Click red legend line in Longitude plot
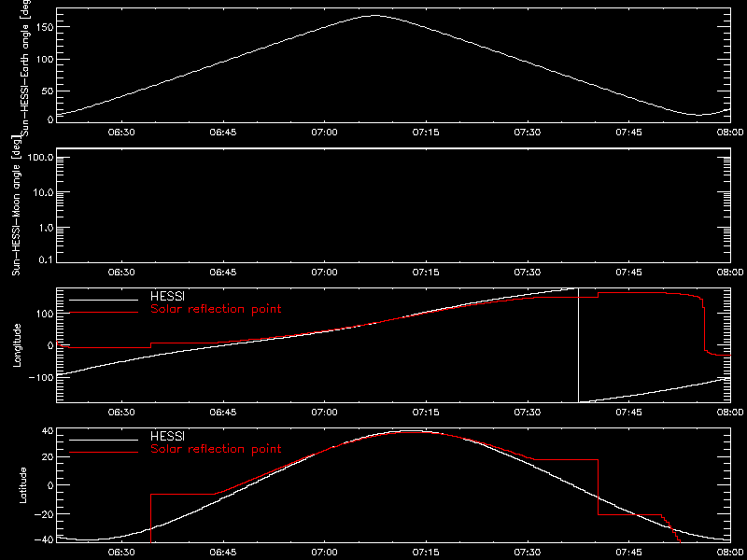Image resolution: width=747 pixels, height=560 pixels. coord(104,313)
